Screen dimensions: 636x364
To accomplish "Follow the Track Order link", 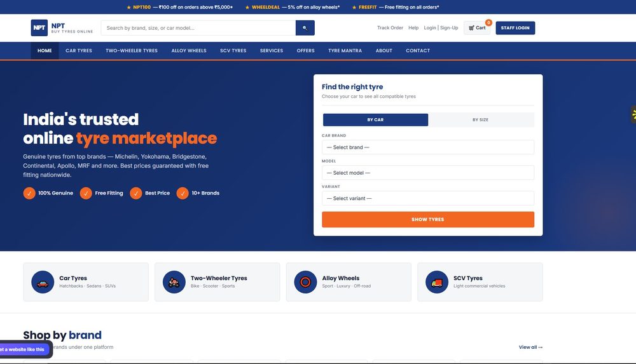I will (x=391, y=28).
